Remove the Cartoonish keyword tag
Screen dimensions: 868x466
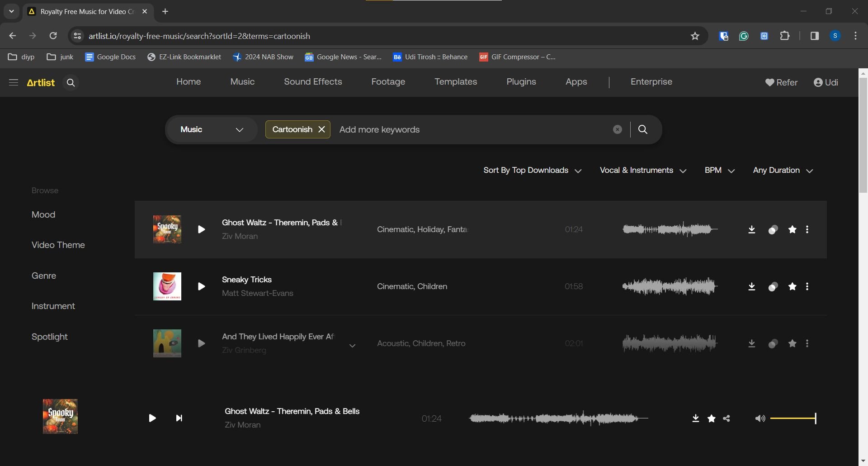click(322, 129)
